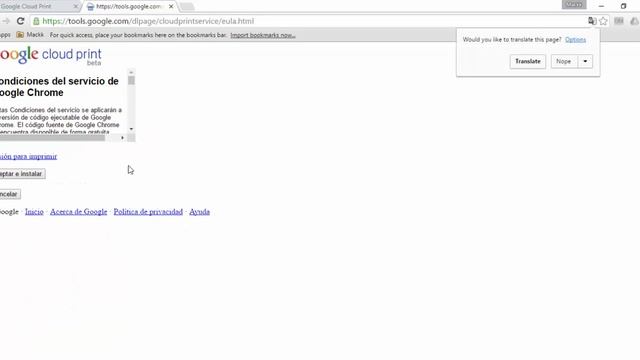Expand the Nope dropdown arrow
Viewport: 640px width, 360px height.
(585, 61)
